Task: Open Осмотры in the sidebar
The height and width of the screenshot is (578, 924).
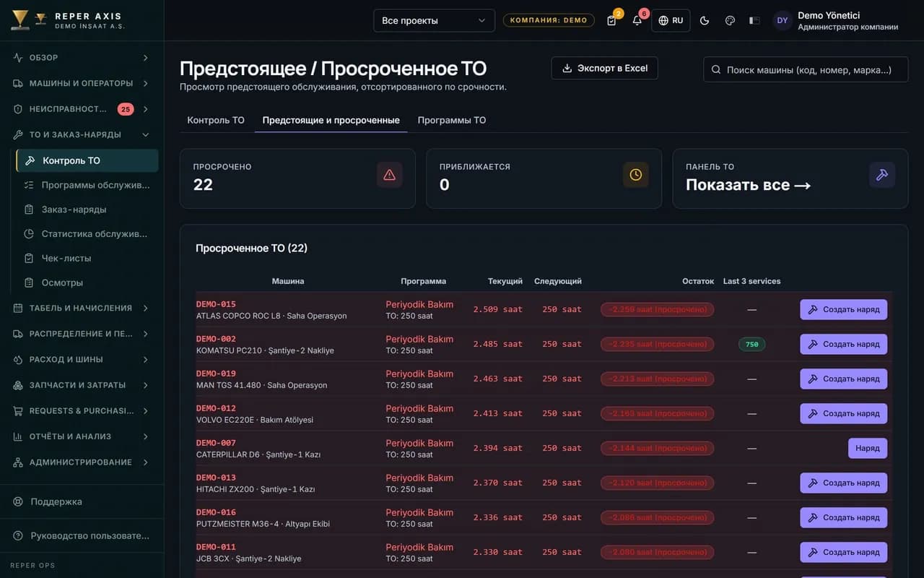Action: tap(87, 282)
